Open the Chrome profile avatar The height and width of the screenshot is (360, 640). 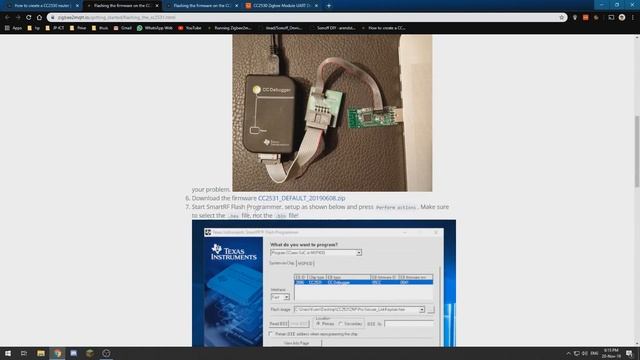click(622, 18)
